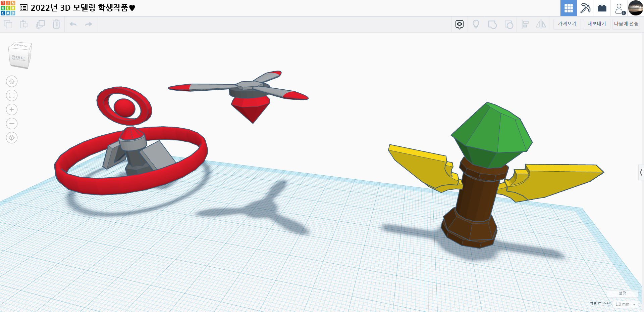This screenshot has height=312, width=644.
Task: Click the Mirror tool icon
Action: (x=541, y=25)
